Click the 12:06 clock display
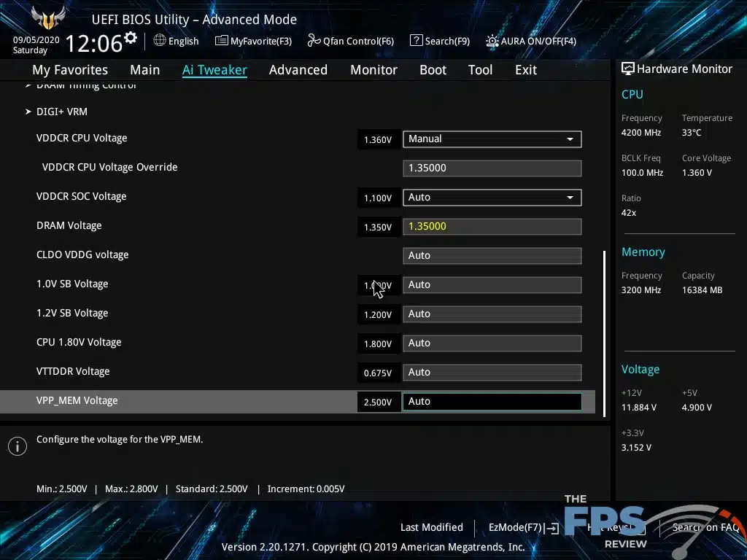 click(x=94, y=43)
